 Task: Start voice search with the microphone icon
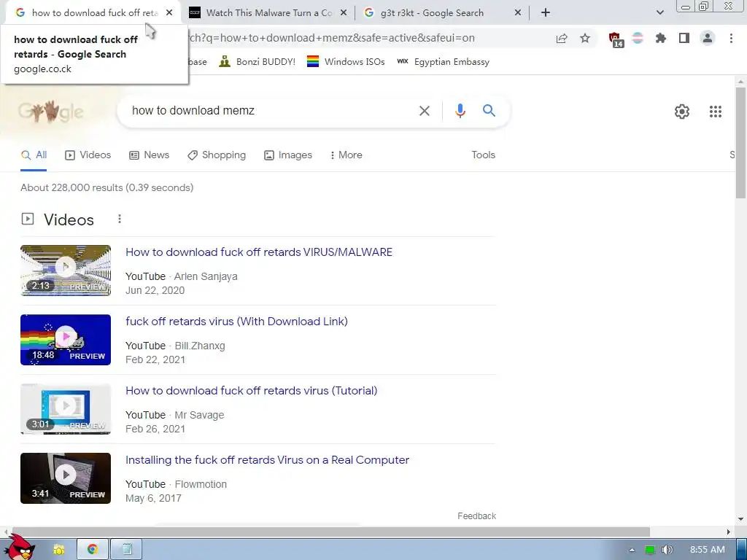tap(460, 111)
